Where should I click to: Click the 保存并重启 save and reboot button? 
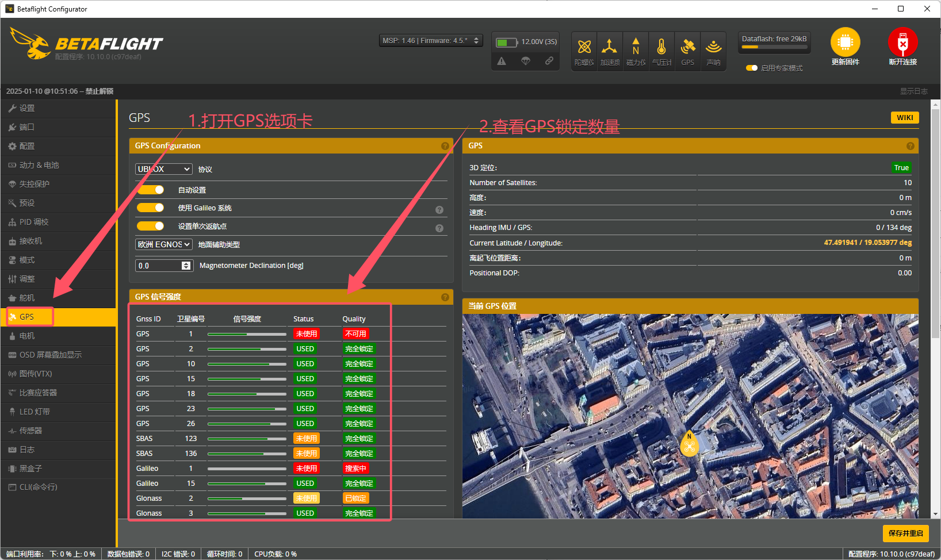(906, 533)
